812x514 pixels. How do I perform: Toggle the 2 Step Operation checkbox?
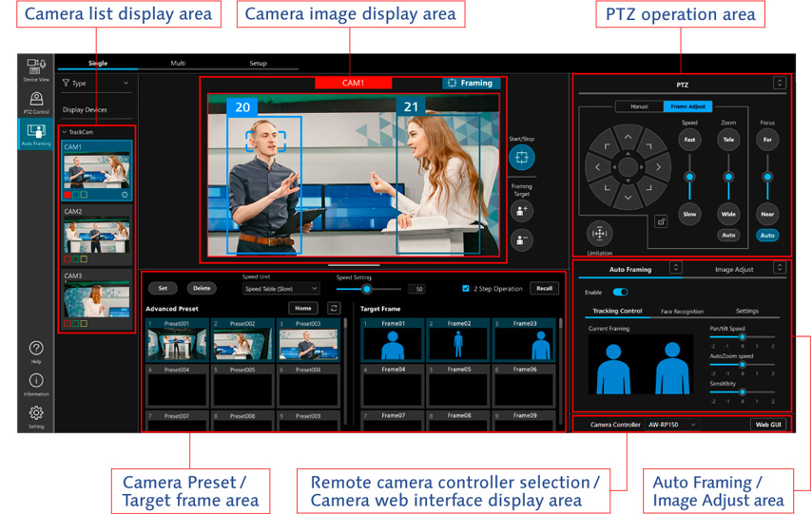[466, 288]
